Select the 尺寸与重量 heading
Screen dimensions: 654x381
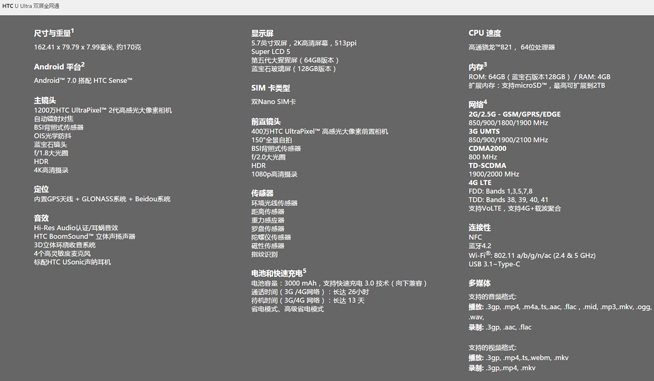[54, 33]
